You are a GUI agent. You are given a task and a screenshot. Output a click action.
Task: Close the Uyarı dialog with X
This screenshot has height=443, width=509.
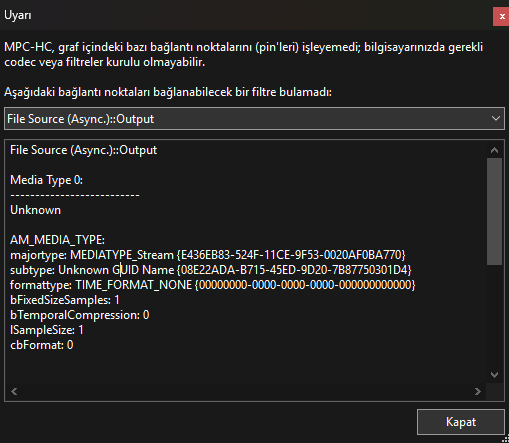(501, 16)
